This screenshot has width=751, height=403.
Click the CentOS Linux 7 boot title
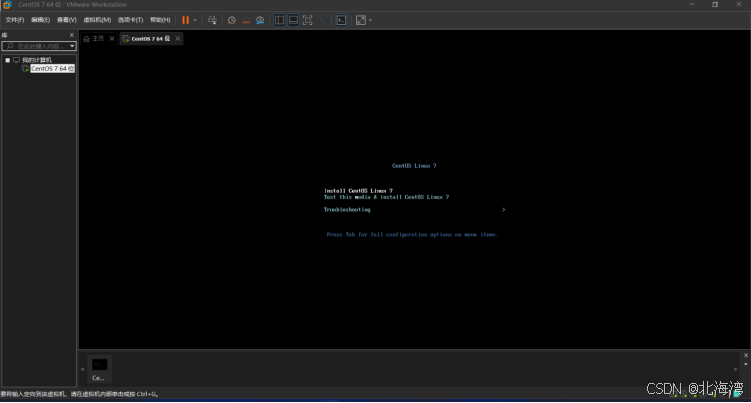coord(414,166)
